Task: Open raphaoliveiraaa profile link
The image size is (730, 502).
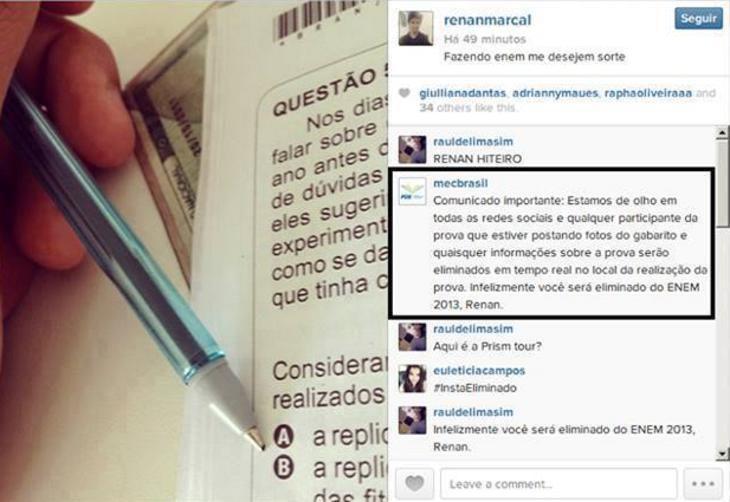Action: (648, 93)
